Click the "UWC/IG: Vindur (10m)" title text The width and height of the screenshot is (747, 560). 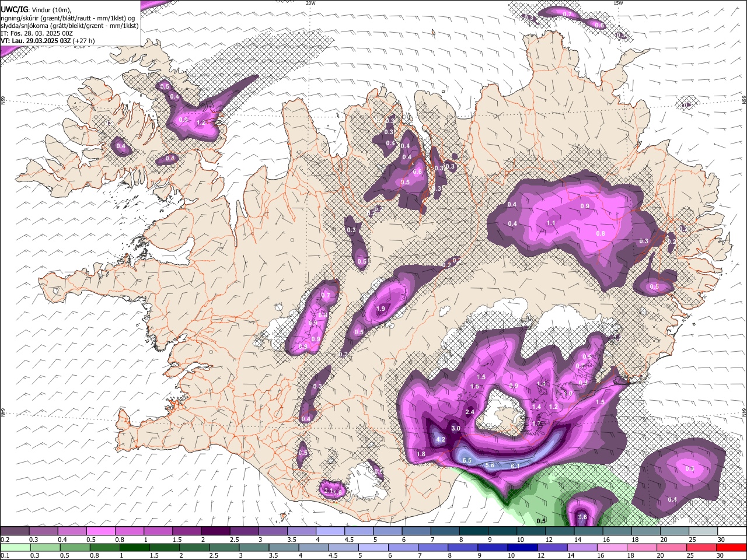[x=37, y=9]
